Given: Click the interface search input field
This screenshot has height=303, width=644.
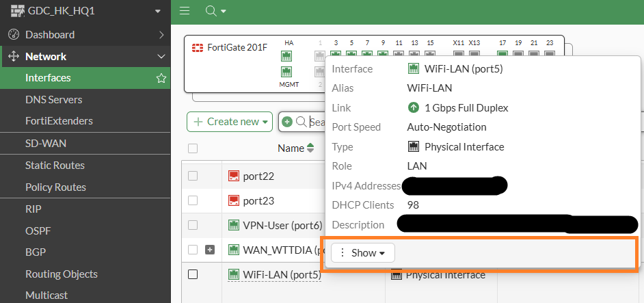Looking at the screenshot, I should (317, 122).
